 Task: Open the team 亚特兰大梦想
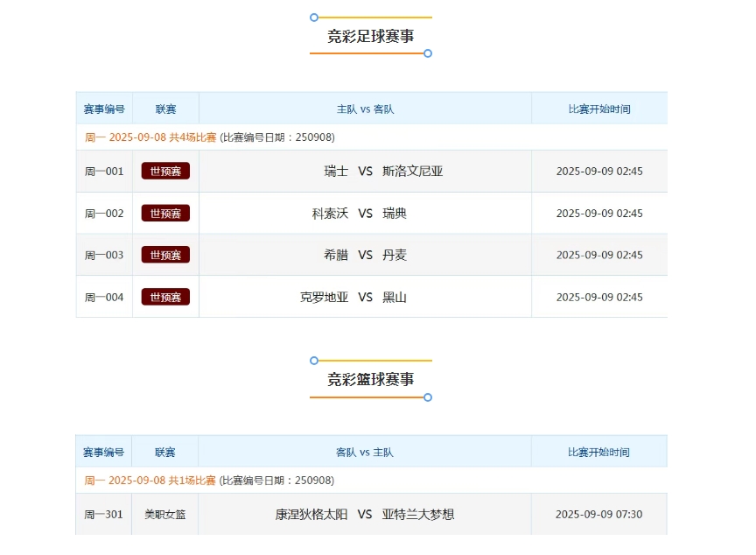pos(418,515)
